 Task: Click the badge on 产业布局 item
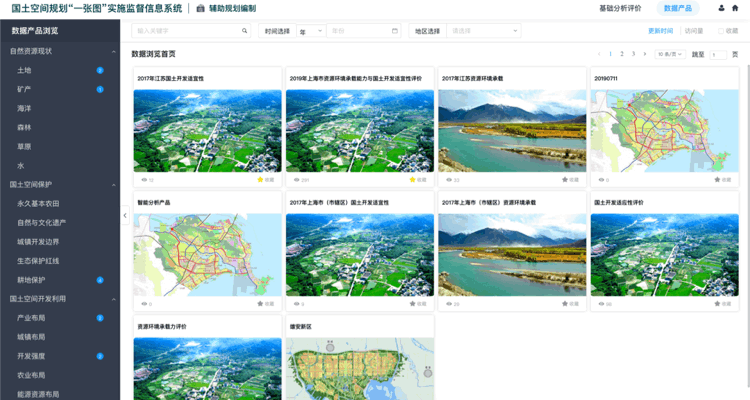click(x=100, y=318)
